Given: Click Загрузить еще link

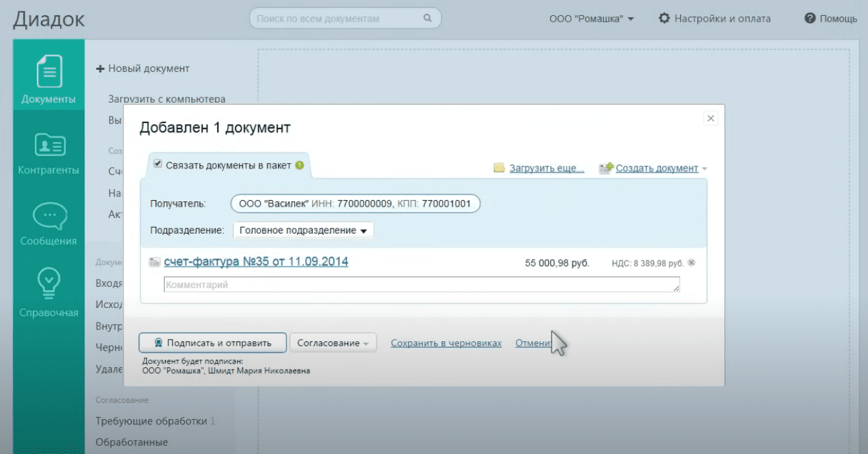Looking at the screenshot, I should click(x=547, y=168).
